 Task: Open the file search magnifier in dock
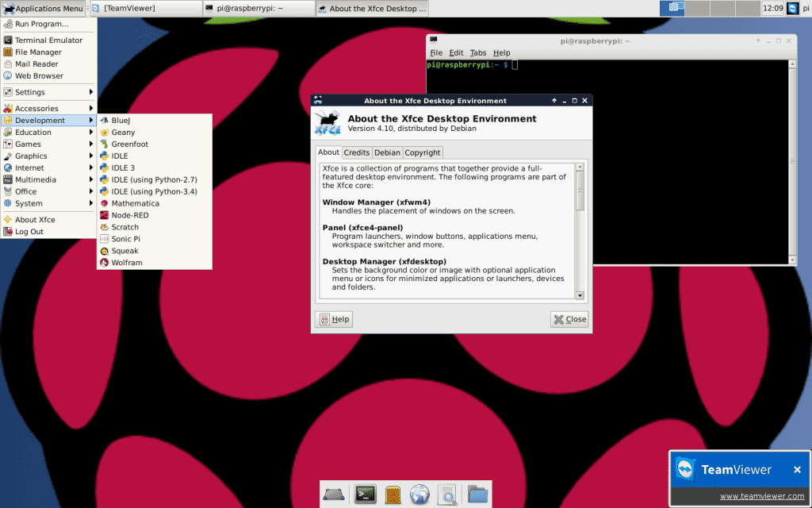point(447,495)
